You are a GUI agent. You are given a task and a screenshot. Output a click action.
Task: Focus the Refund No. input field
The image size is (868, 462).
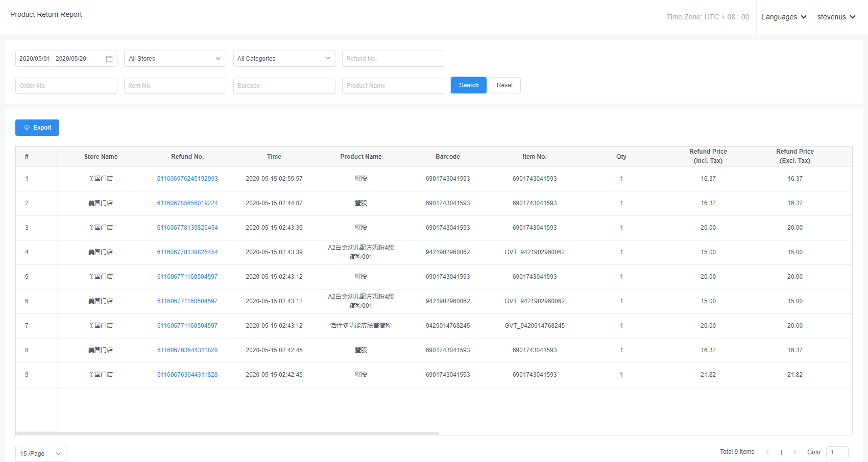(393, 59)
